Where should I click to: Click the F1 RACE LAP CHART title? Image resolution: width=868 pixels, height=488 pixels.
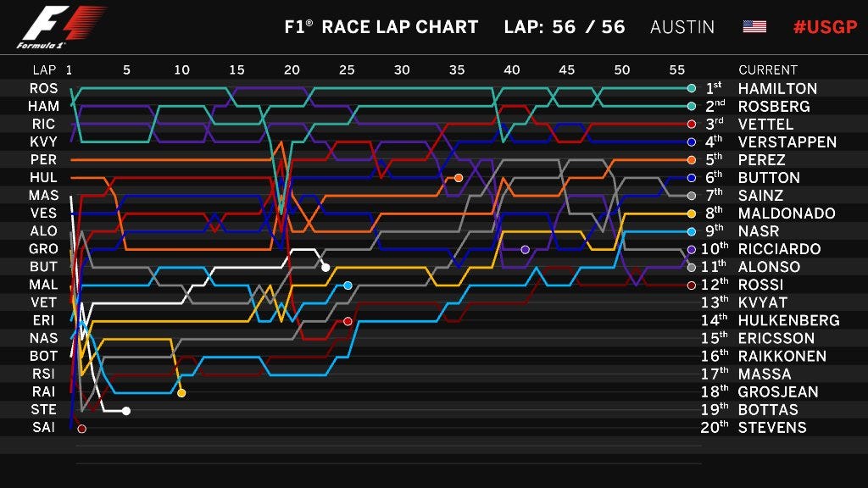click(381, 26)
